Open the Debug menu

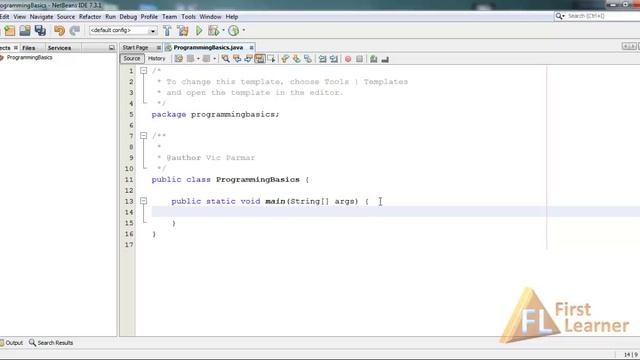point(128,17)
